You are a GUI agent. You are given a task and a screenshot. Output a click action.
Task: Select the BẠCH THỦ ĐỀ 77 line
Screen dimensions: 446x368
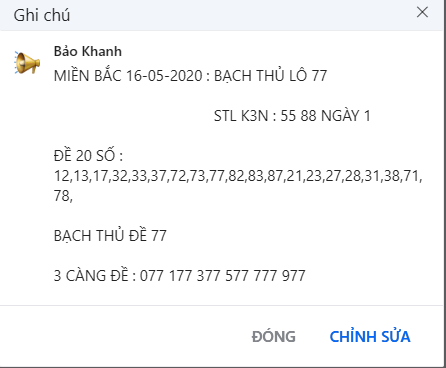click(110, 236)
